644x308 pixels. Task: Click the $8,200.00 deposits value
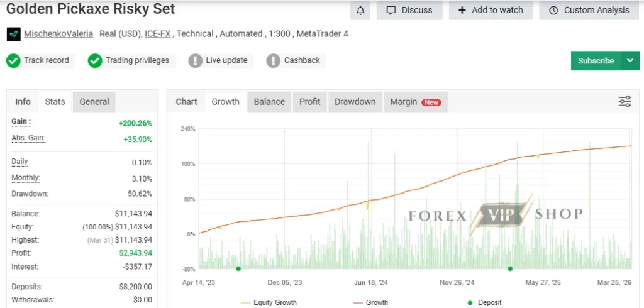136,287
